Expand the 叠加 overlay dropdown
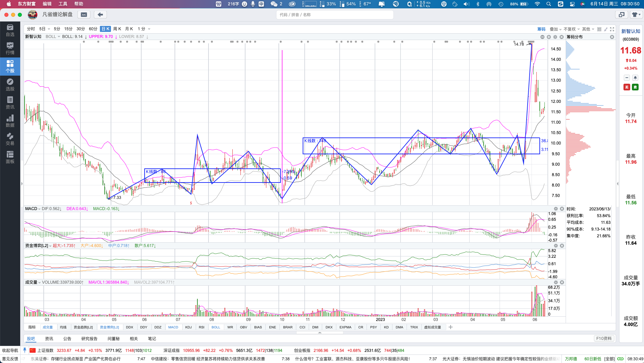This screenshot has width=644, height=363. [x=556, y=29]
